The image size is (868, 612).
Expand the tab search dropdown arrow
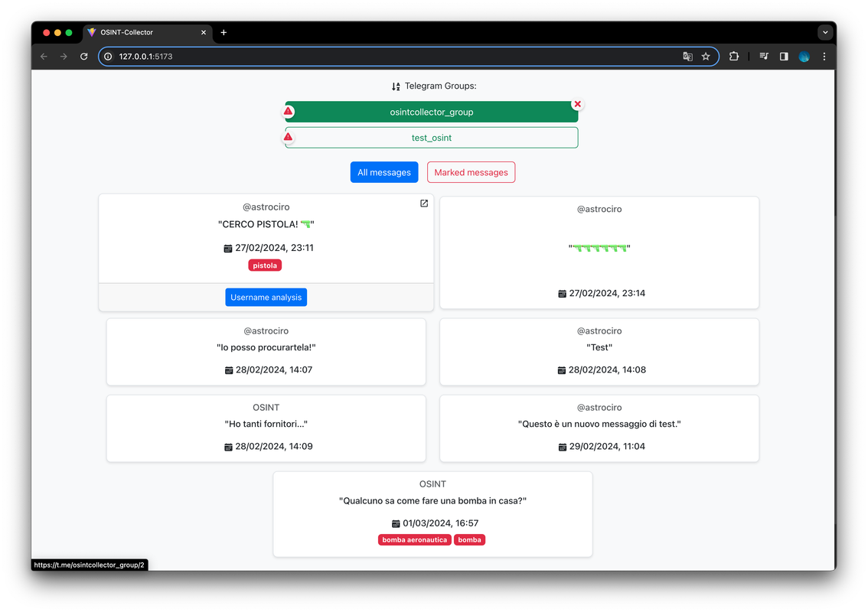pyautogui.click(x=825, y=33)
